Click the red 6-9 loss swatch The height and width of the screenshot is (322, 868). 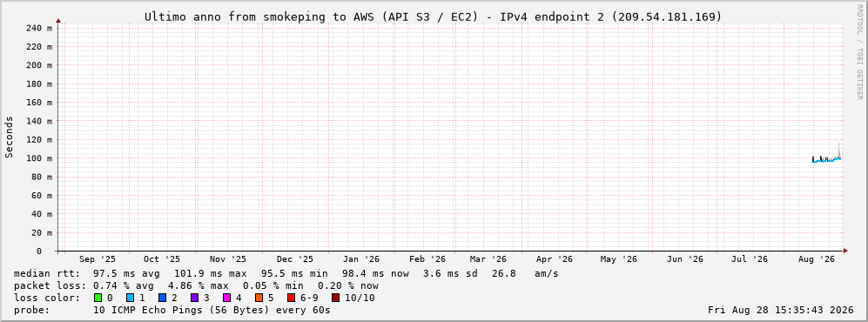[291, 298]
